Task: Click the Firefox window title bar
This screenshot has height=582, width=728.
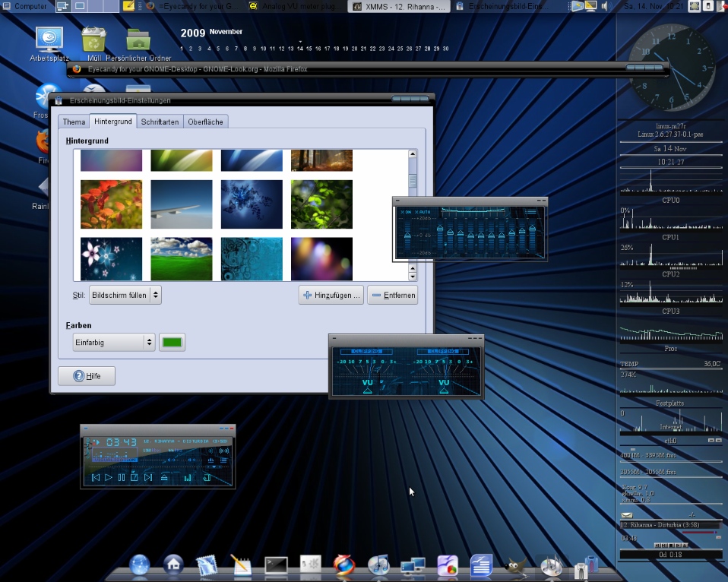Action: pyautogui.click(x=367, y=69)
